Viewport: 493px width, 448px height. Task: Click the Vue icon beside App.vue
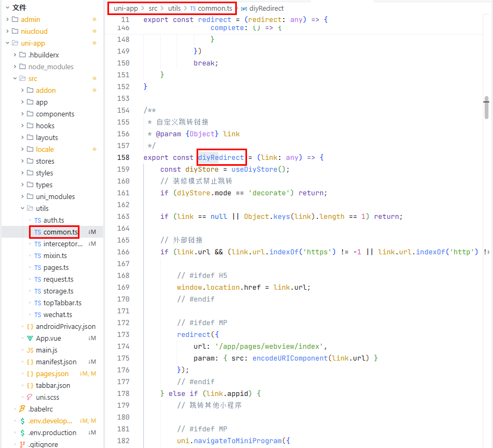tap(30, 338)
